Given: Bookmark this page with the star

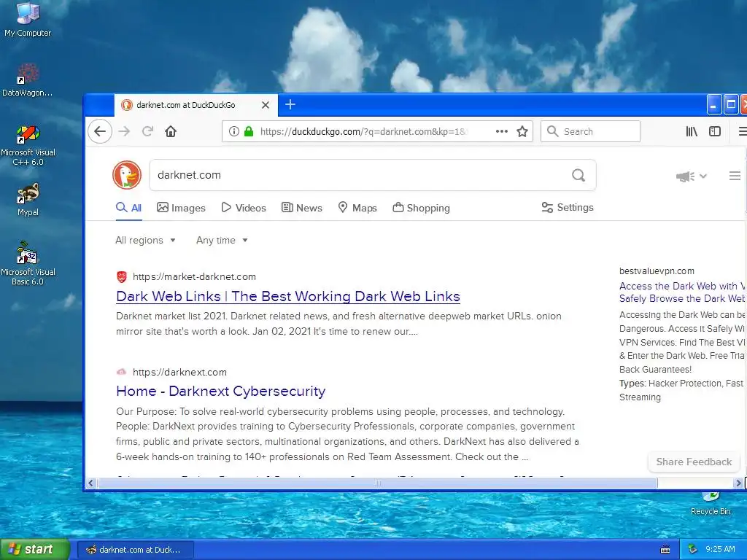Looking at the screenshot, I should pyautogui.click(x=522, y=131).
